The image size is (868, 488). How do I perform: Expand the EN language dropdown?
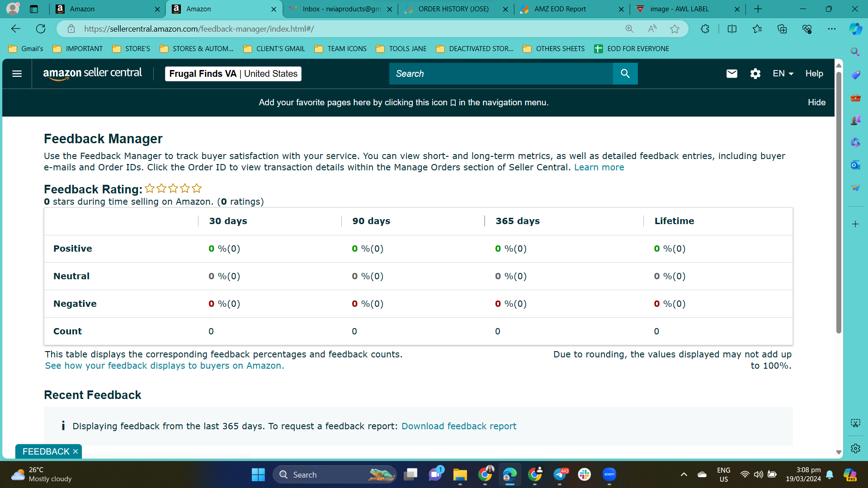tap(783, 74)
